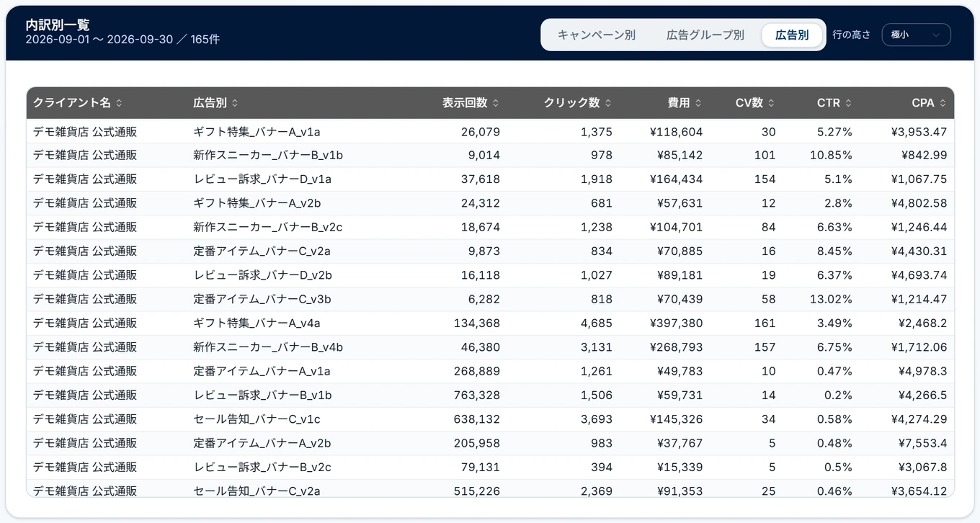The image size is (980, 523).
Task: Click the sort icon next to 広告別 column header
Action: (235, 103)
